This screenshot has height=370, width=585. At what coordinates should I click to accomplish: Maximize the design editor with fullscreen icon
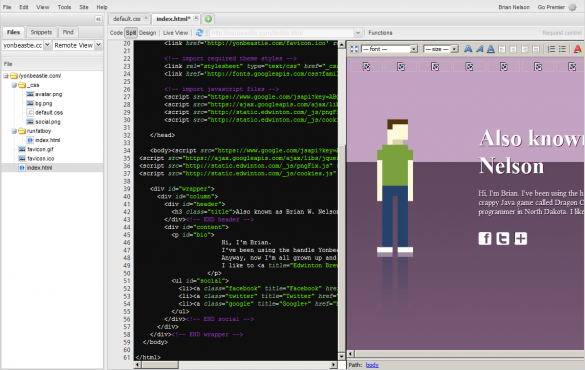(x=354, y=49)
